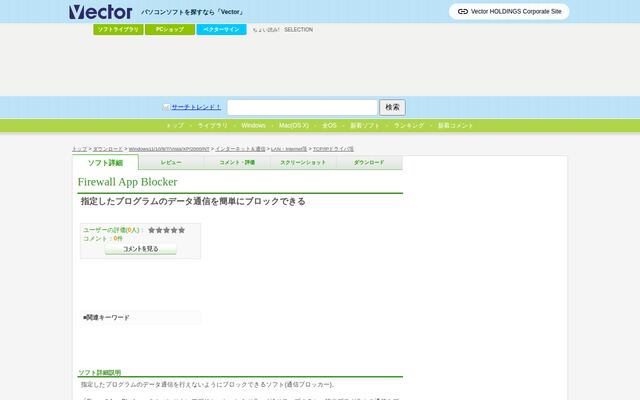Select 全OS in green navigation bar

coord(329,125)
